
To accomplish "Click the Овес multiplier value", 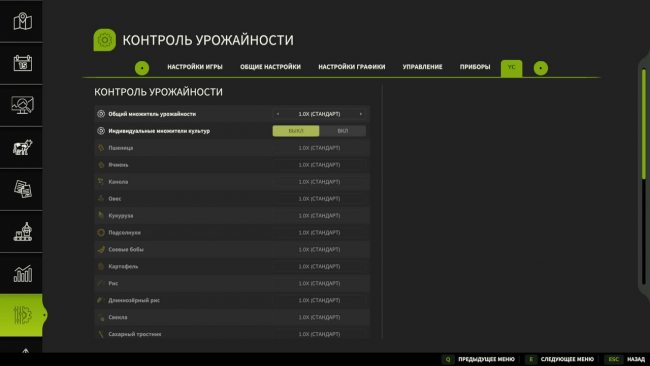I will coord(319,199).
